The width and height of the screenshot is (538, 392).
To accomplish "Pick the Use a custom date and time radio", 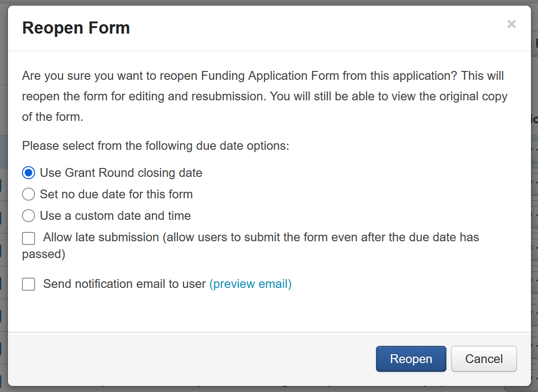I will click(28, 216).
